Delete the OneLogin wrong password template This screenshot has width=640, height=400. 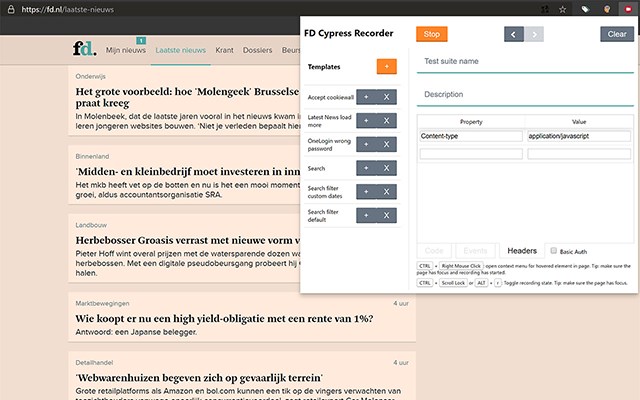pos(387,144)
